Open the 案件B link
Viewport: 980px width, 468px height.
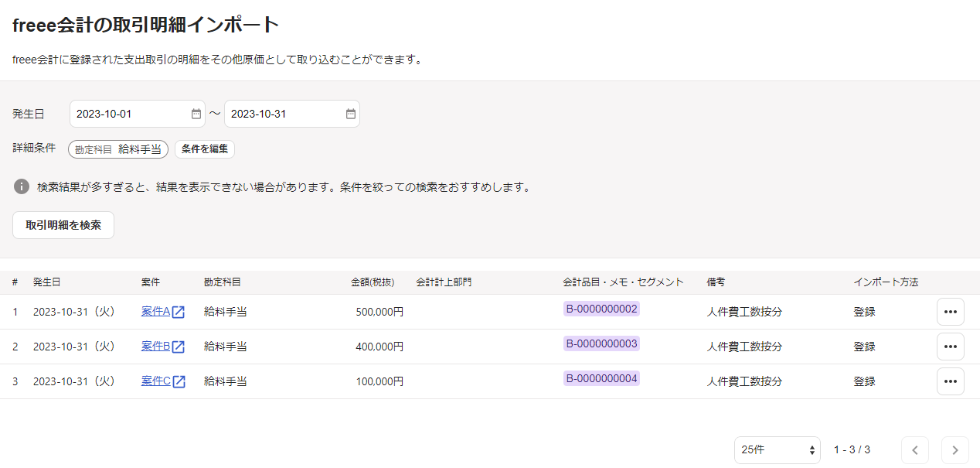tap(155, 347)
